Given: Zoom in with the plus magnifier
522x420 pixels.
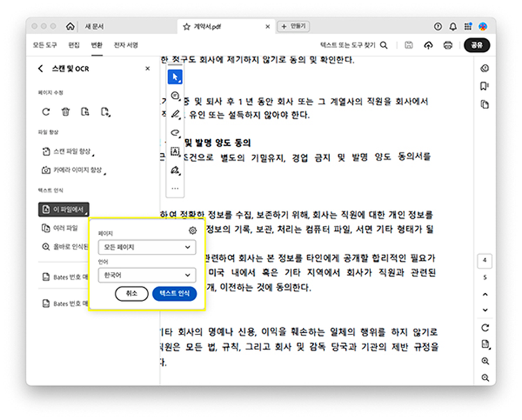Looking at the screenshot, I should (x=485, y=361).
